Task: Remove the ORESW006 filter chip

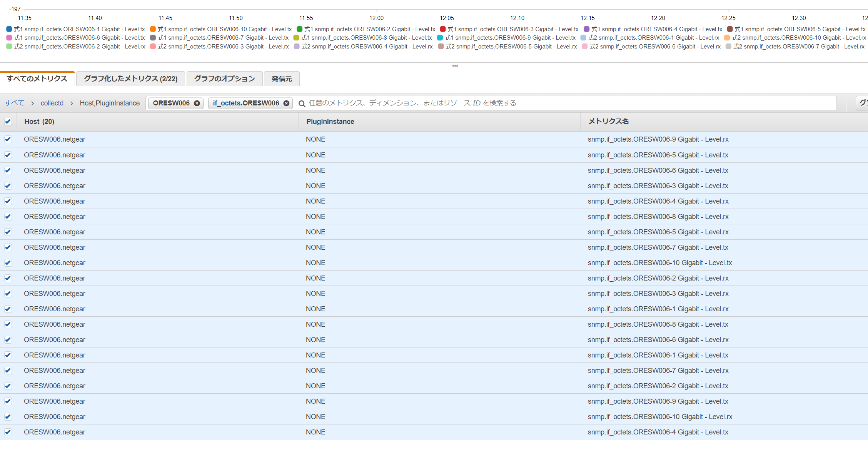Action: coord(197,103)
